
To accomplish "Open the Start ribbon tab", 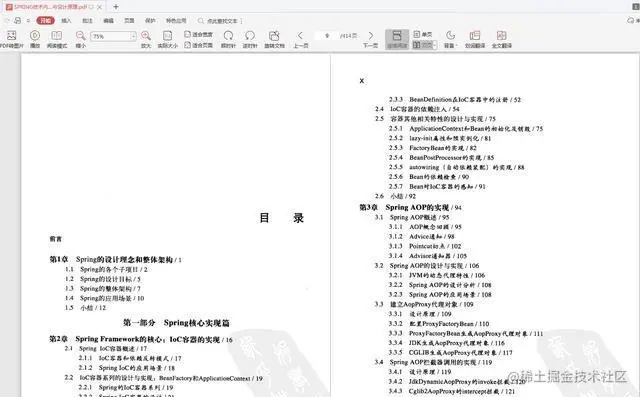I will tap(45, 20).
